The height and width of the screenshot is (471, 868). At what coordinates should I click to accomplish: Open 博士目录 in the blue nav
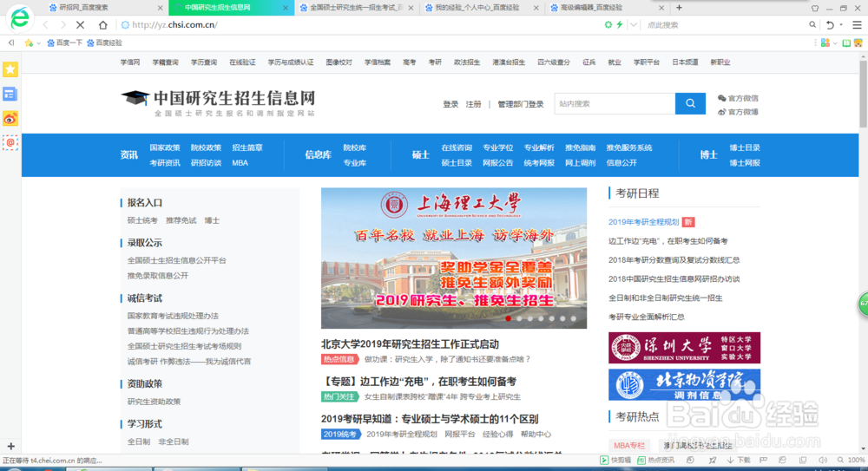[x=745, y=147]
